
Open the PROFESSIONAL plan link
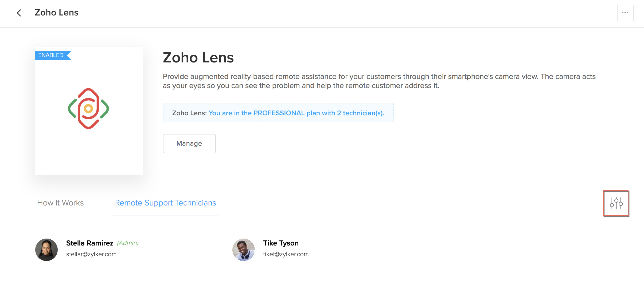(x=296, y=113)
